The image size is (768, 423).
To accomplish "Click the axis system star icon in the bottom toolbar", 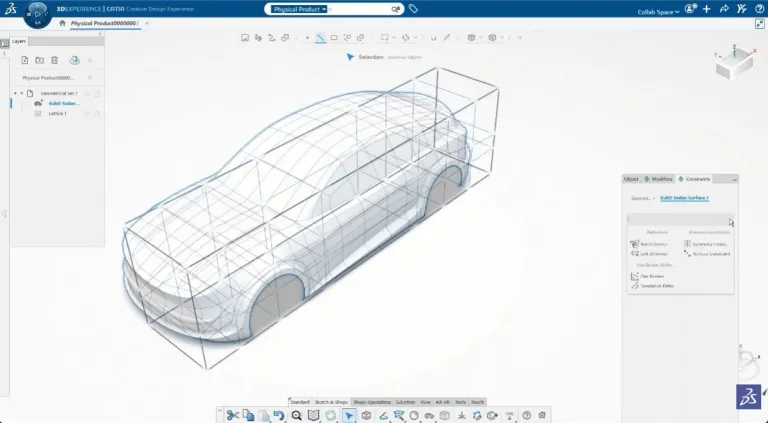I will tap(461, 415).
